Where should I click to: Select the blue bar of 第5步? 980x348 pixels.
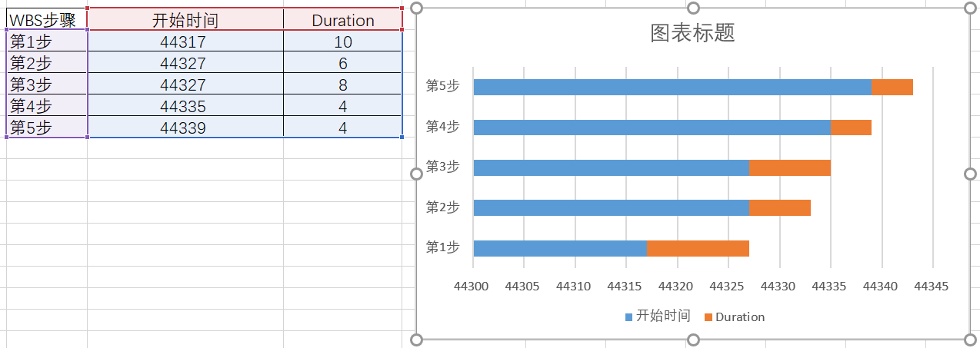pos(672,87)
